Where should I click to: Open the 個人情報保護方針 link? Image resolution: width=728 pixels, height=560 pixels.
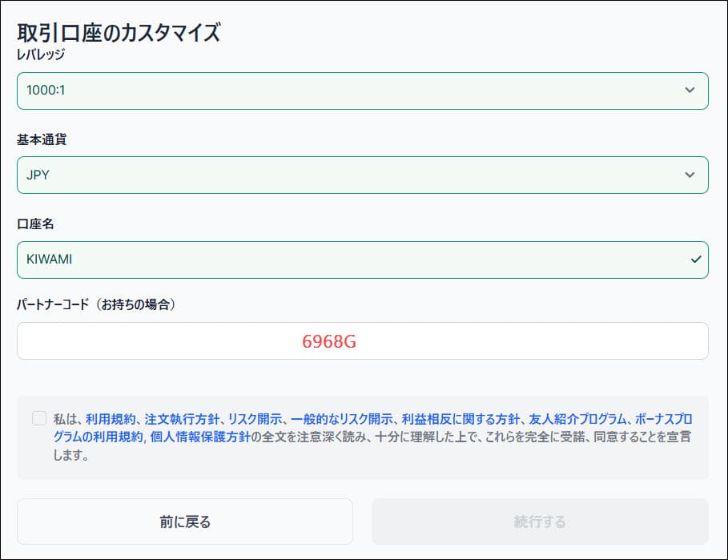tap(199, 437)
